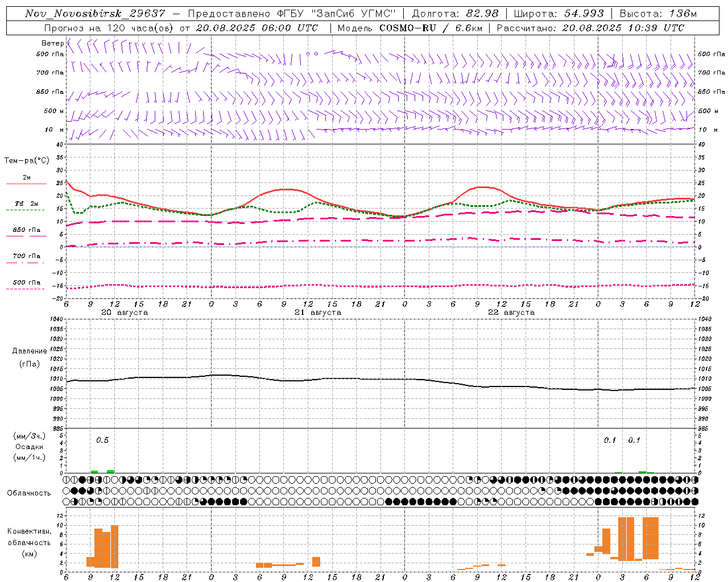Click the date label 20 августа
The image size is (728, 582).
click(x=125, y=313)
